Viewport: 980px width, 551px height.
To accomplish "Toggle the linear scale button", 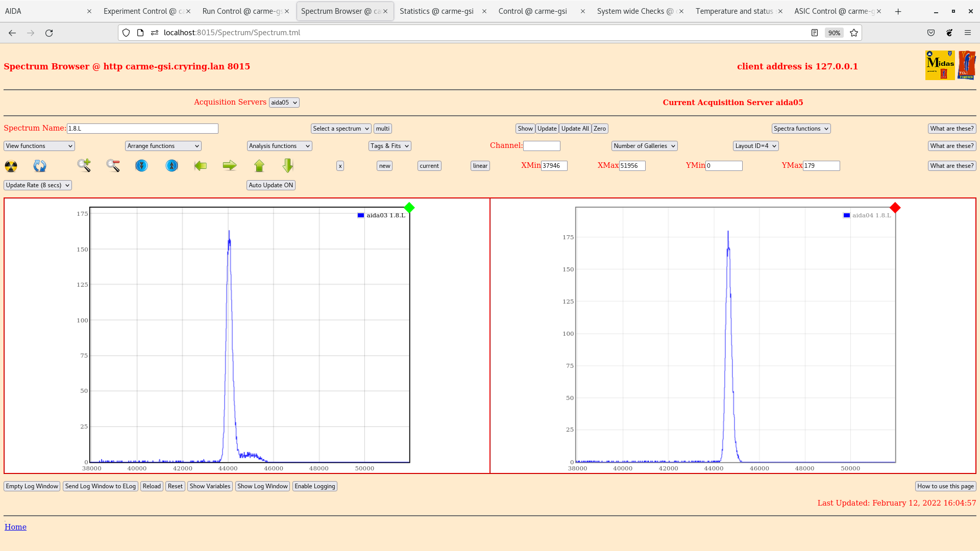I will point(480,166).
